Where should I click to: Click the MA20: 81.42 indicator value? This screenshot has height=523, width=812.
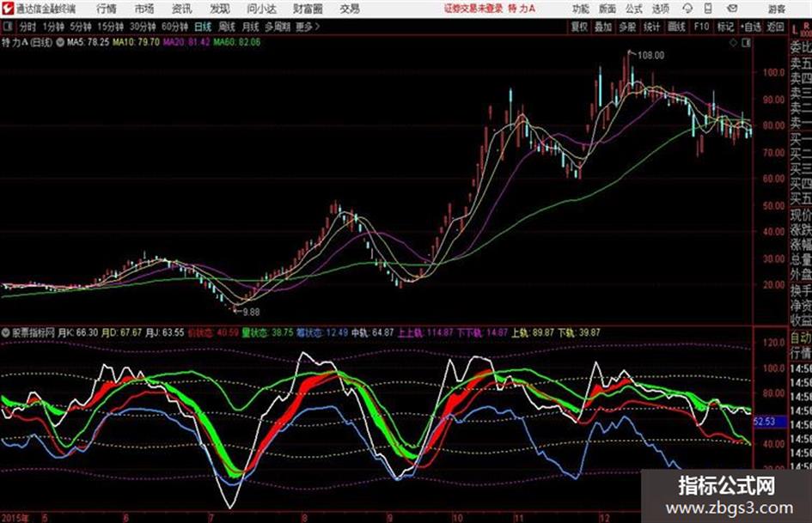pyautogui.click(x=186, y=42)
